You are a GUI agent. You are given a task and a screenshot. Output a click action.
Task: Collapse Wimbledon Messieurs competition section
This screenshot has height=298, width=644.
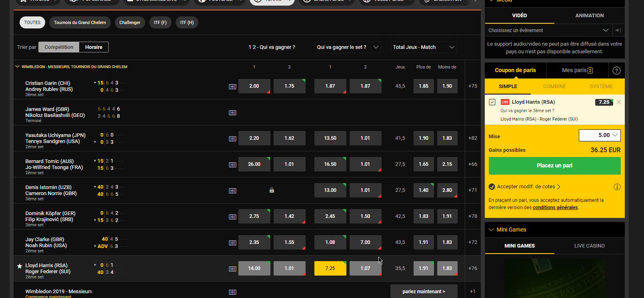pos(17,66)
